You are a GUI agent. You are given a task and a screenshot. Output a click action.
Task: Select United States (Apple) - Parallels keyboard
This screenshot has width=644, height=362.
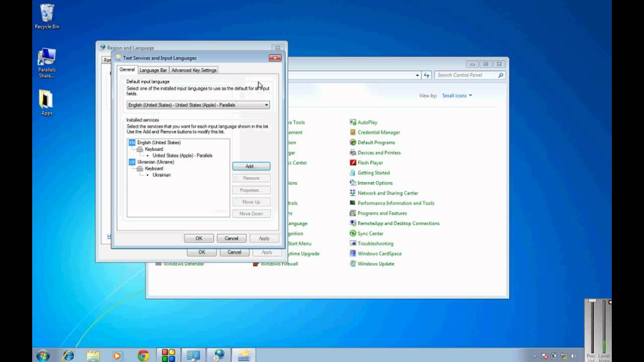point(182,155)
